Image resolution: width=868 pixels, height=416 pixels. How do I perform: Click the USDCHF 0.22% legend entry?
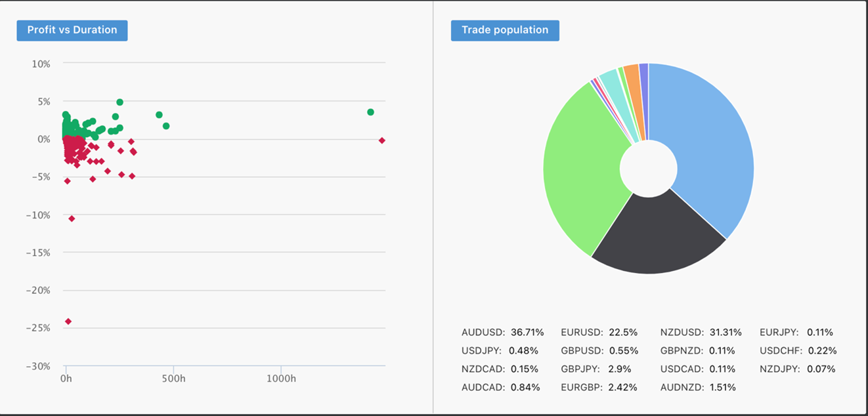tap(798, 351)
